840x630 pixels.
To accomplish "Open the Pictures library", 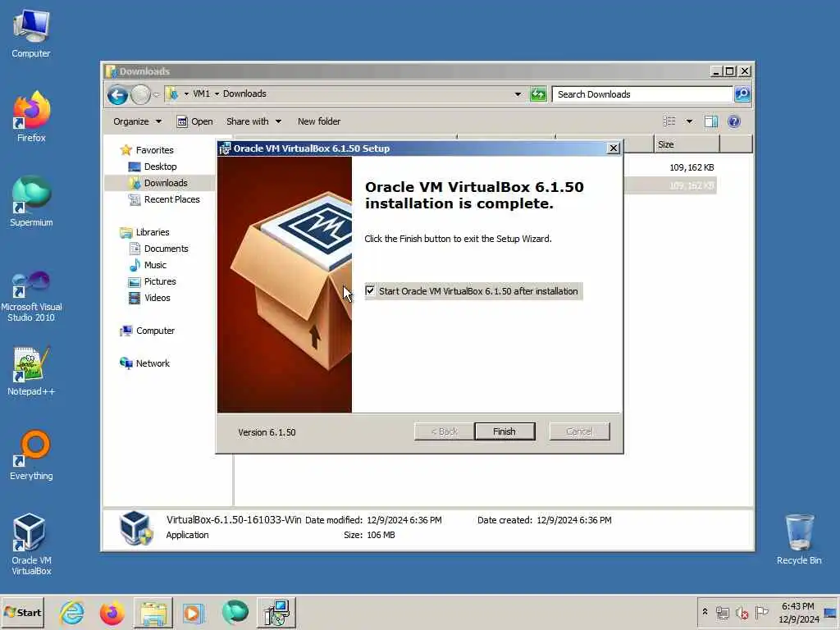I will tap(160, 281).
